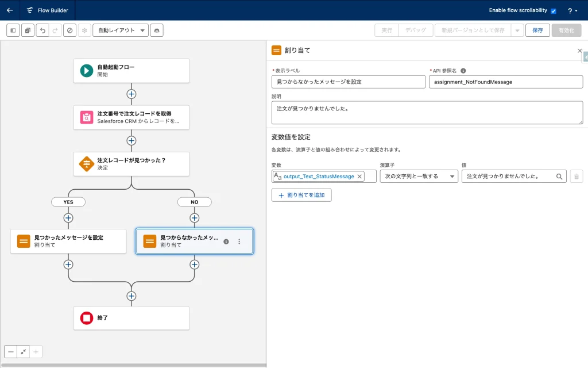
Task: Click 割り当てを追加 button
Action: [x=301, y=195]
